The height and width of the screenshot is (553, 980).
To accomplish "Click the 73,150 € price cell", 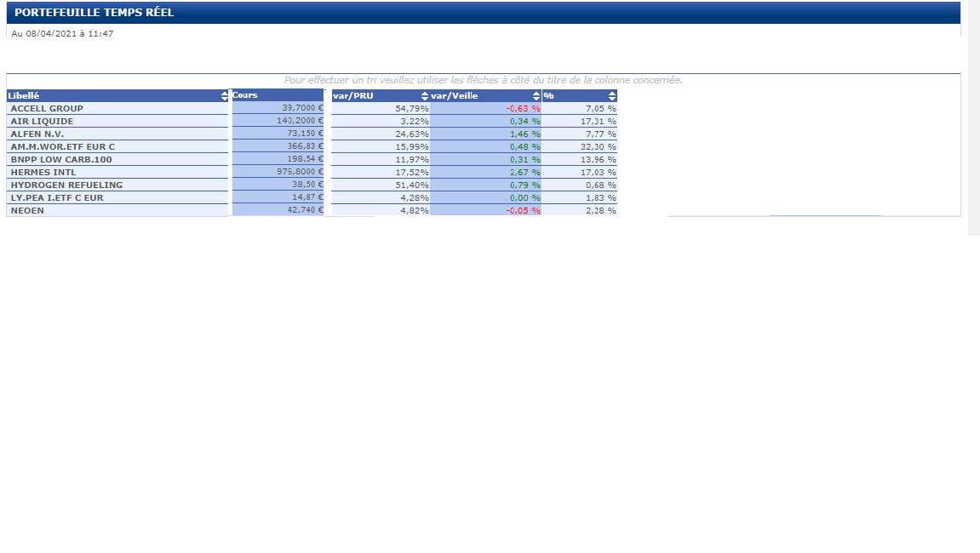I will pos(278,133).
